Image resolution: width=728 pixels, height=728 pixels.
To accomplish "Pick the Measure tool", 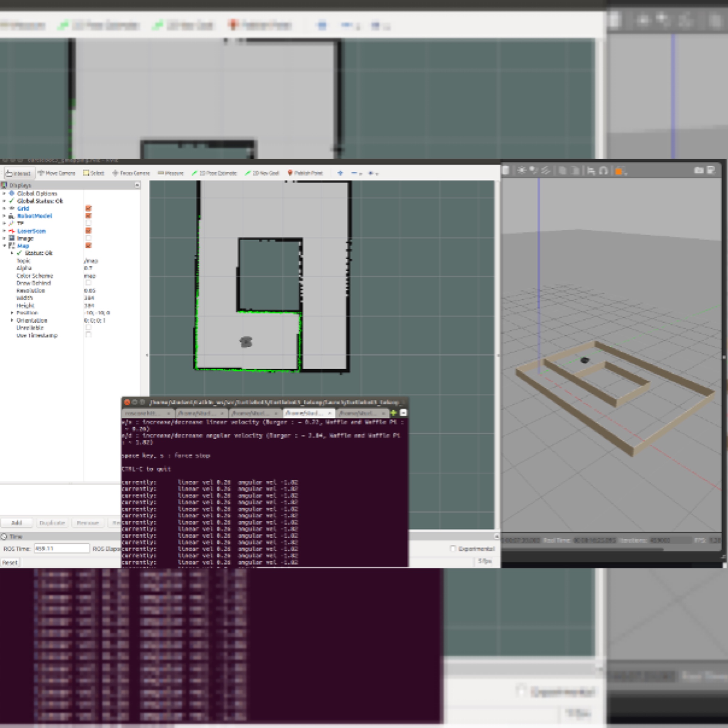I will point(171,173).
